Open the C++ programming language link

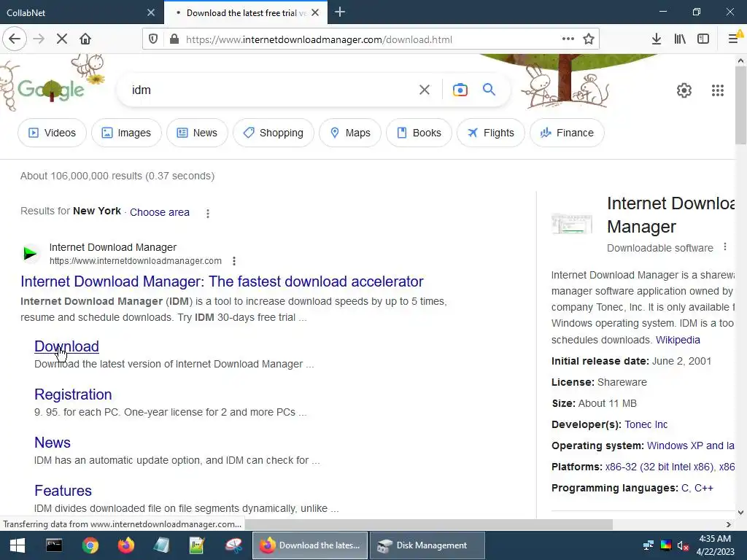704,488
